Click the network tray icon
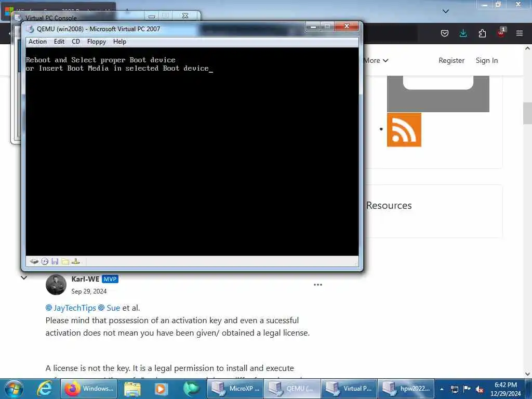The height and width of the screenshot is (399, 532). 455,389
